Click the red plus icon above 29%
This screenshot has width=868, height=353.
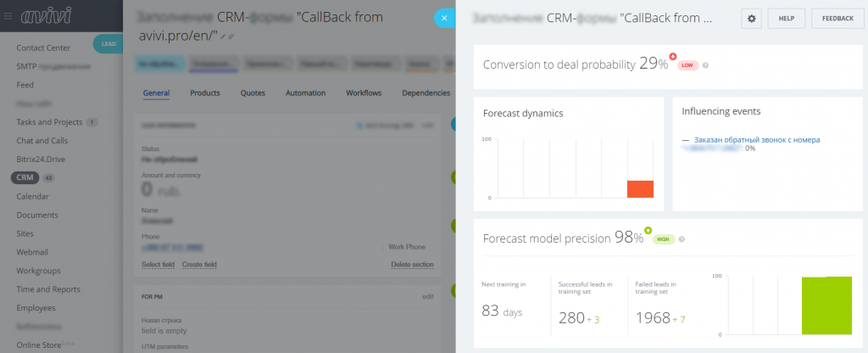coord(673,57)
